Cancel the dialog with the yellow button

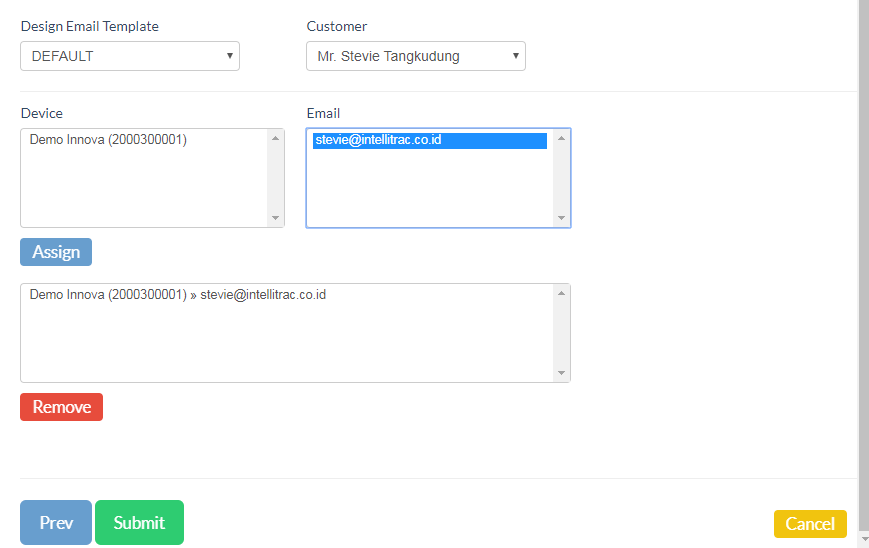tap(810, 524)
